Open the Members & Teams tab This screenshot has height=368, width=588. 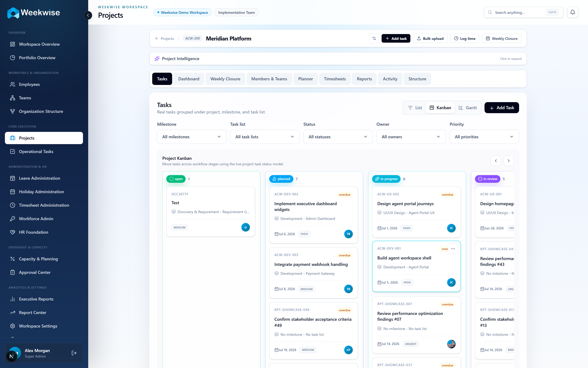269,79
